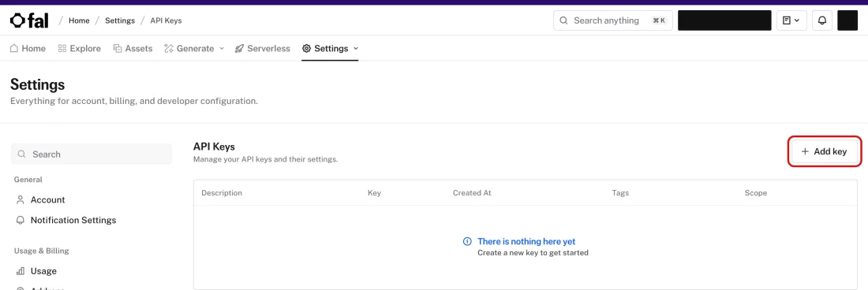Viewport: 868px width, 290px height.
Task: Open the user avatar menu
Action: pyautogui.click(x=847, y=20)
